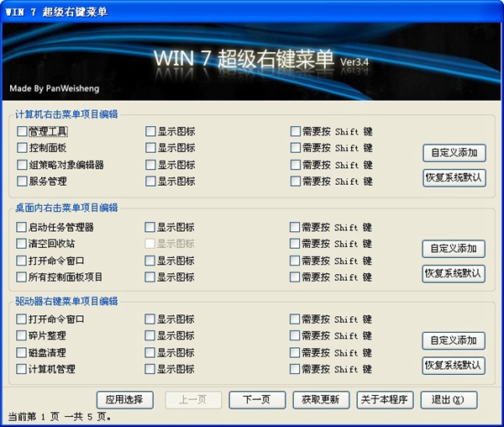Check the 控制面板 menu item

tap(22, 148)
